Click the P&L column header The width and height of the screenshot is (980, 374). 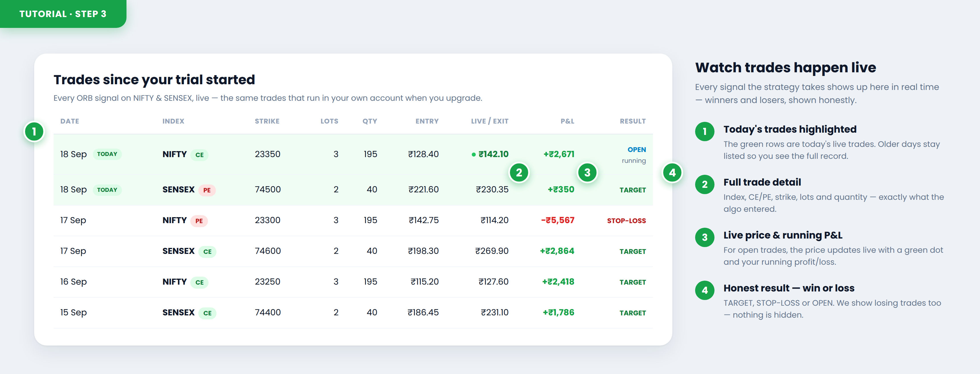[567, 121]
